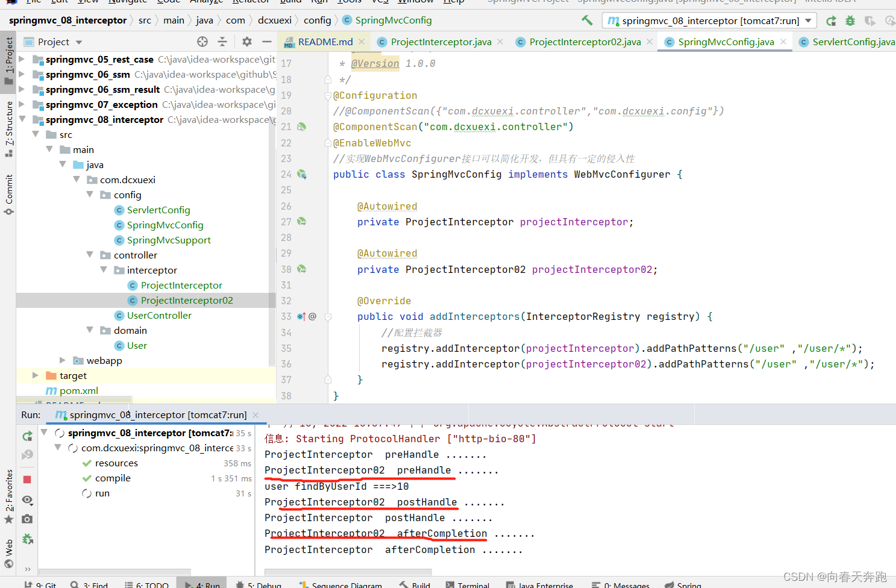Select ProjectInterceptor class in tree
The image size is (896, 588).
pos(181,286)
